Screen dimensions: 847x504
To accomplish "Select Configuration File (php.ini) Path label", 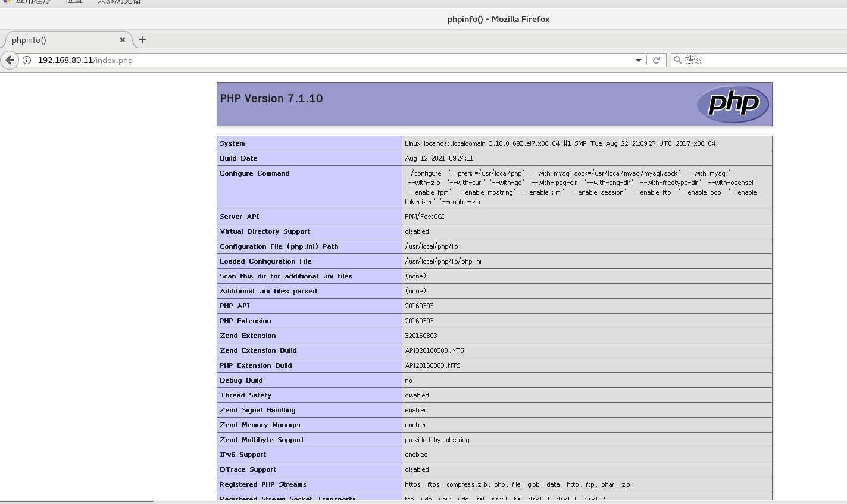I will coord(279,246).
